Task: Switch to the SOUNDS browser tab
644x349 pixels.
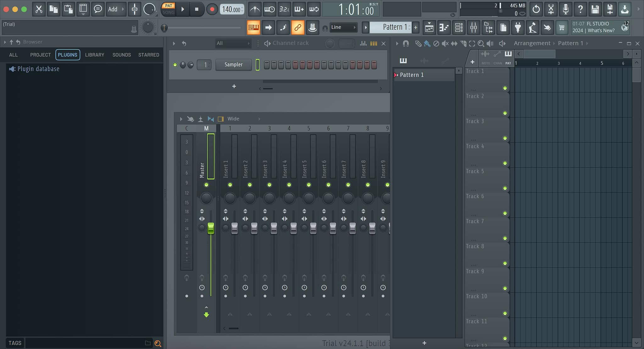Action: [x=122, y=55]
